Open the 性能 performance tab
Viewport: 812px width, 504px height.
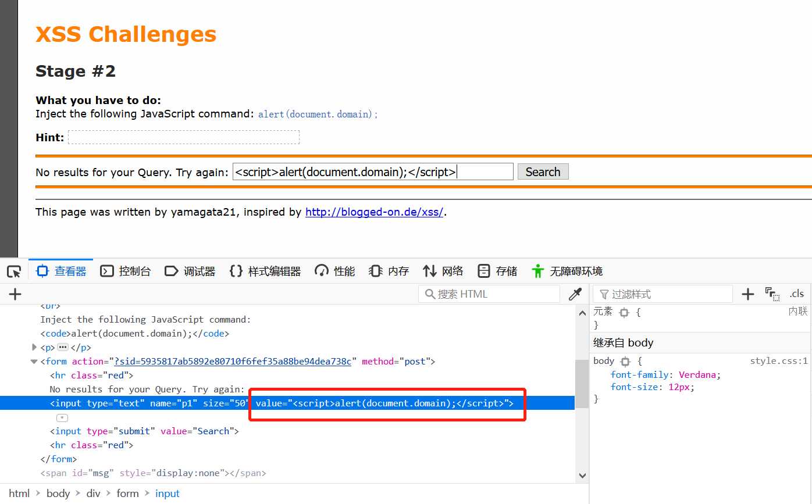(334, 271)
